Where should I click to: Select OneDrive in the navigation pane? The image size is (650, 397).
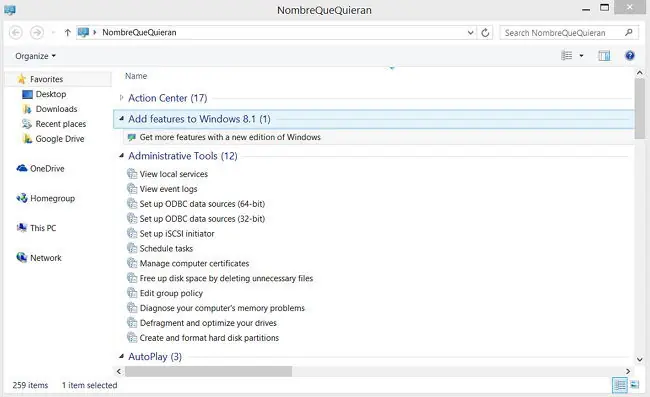point(47,169)
